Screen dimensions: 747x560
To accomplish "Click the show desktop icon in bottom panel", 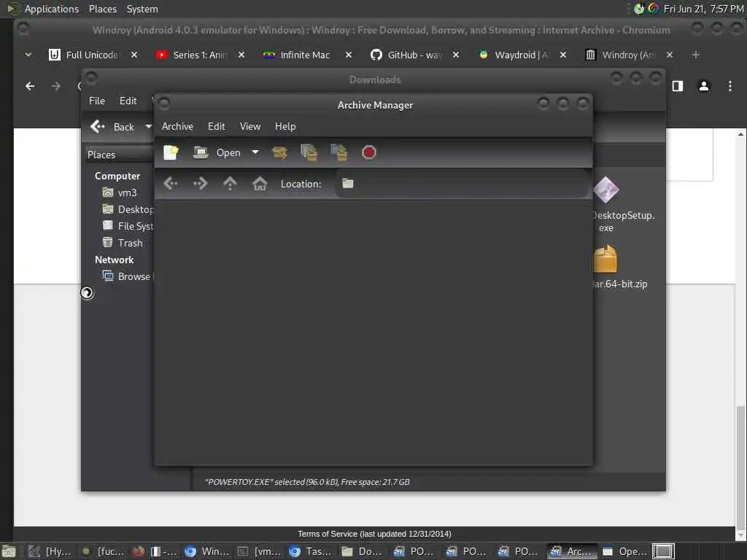I will (x=9, y=551).
